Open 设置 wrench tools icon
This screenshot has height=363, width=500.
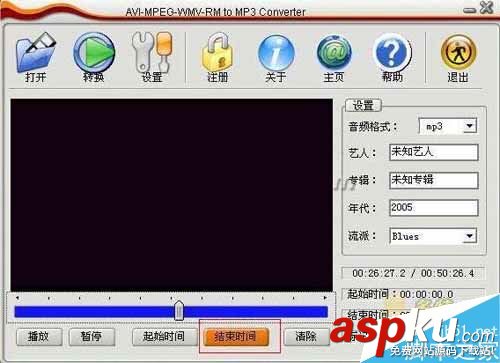[152, 57]
